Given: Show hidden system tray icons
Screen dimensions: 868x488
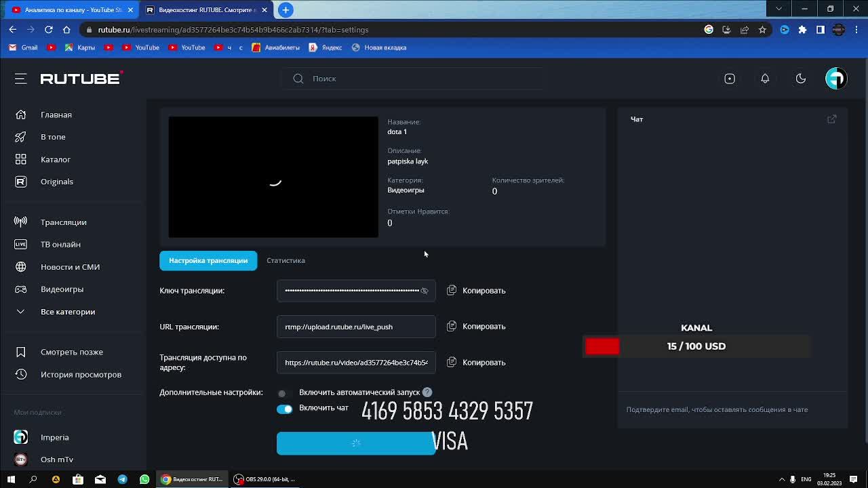Looking at the screenshot, I should (781, 479).
